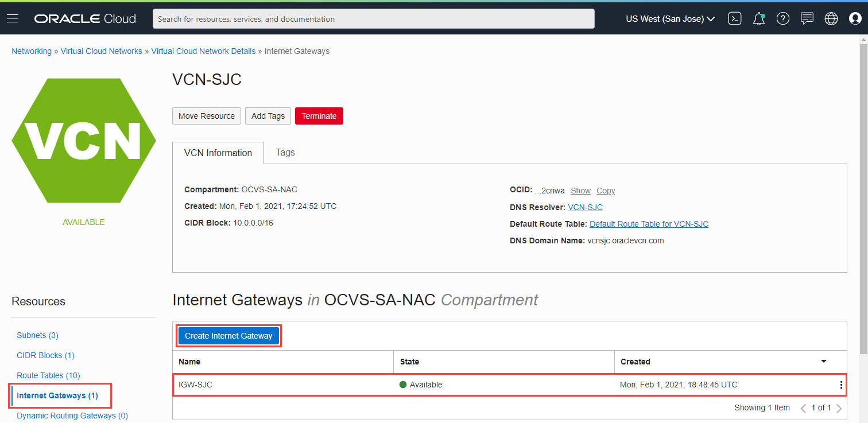Go to the next page arrow
Viewport: 868px width, 423px height.
click(839, 408)
